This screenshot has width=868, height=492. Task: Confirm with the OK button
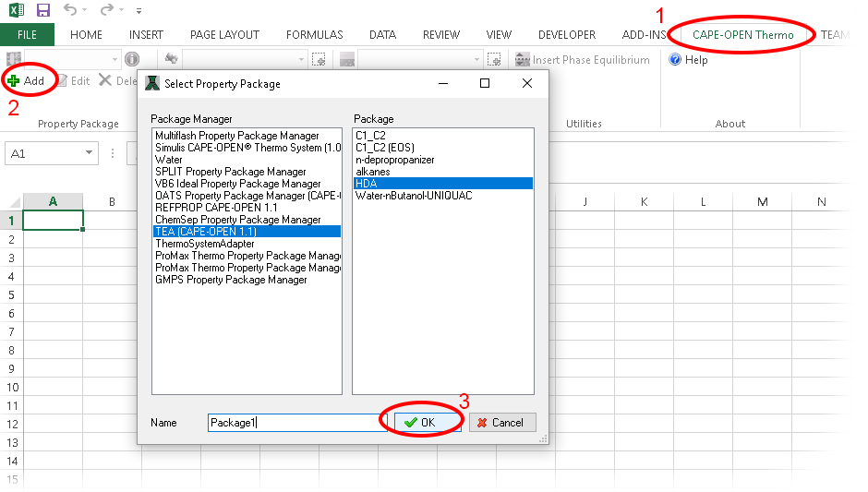[428, 422]
